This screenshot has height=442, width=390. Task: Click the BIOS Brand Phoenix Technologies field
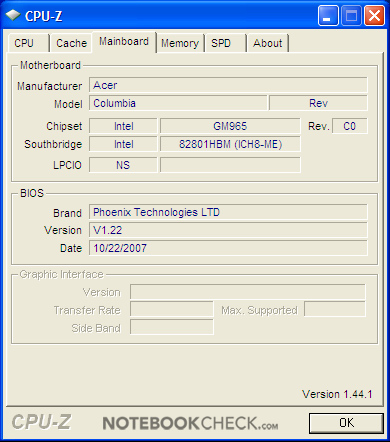coord(228,212)
